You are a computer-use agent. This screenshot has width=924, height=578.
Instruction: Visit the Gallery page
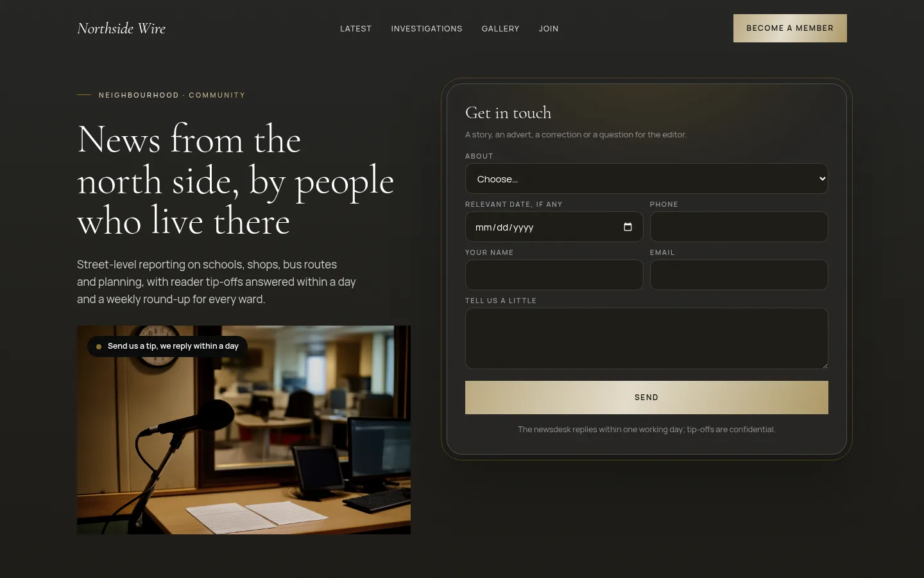(x=501, y=29)
